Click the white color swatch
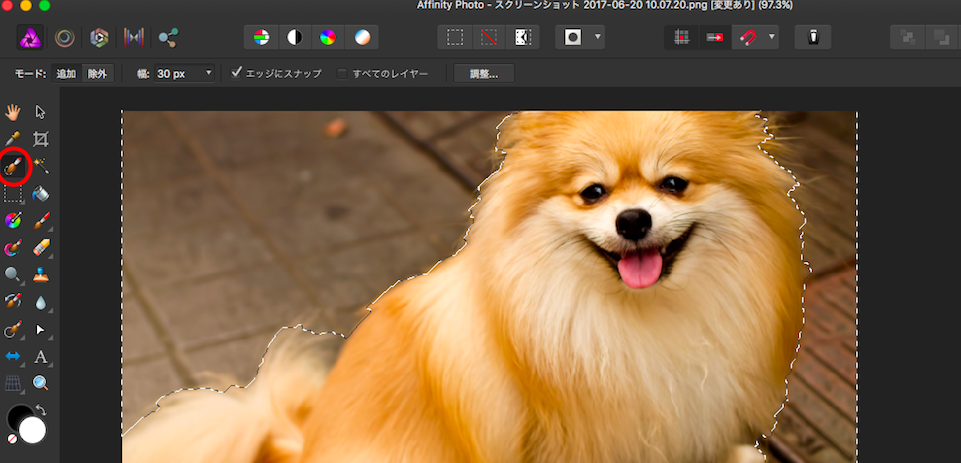Screen dimensions: 961x463 (x=32, y=430)
